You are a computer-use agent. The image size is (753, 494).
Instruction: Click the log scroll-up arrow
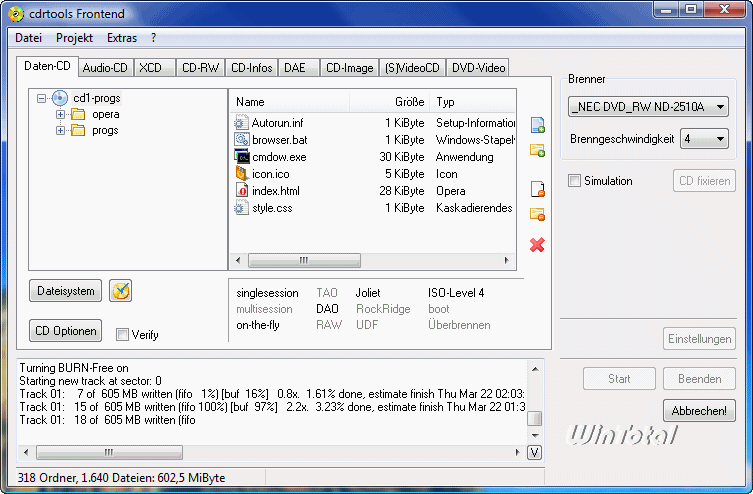point(535,369)
